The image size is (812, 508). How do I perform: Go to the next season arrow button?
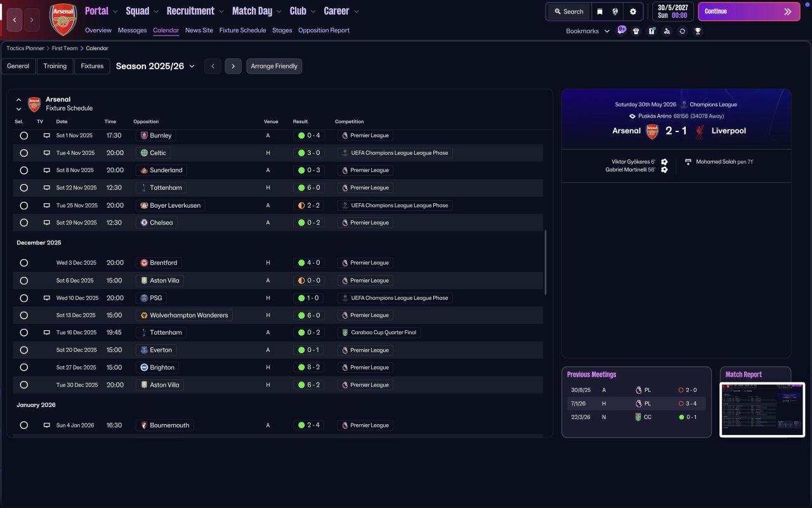233,66
